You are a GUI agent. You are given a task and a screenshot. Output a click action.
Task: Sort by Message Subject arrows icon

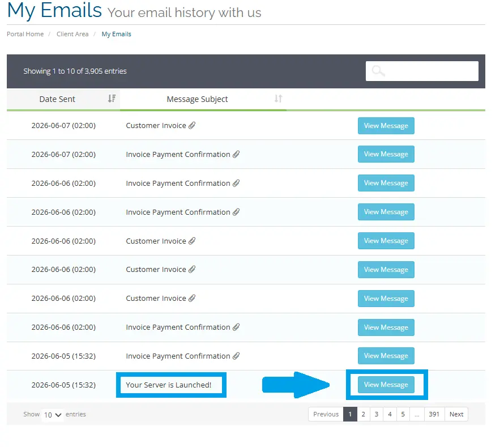pos(279,99)
